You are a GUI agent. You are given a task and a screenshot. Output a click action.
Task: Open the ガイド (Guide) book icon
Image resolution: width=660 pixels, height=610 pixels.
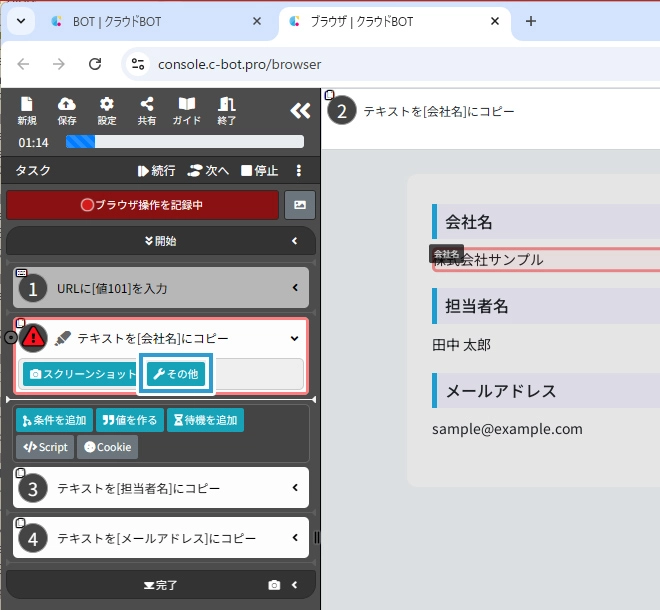(187, 110)
